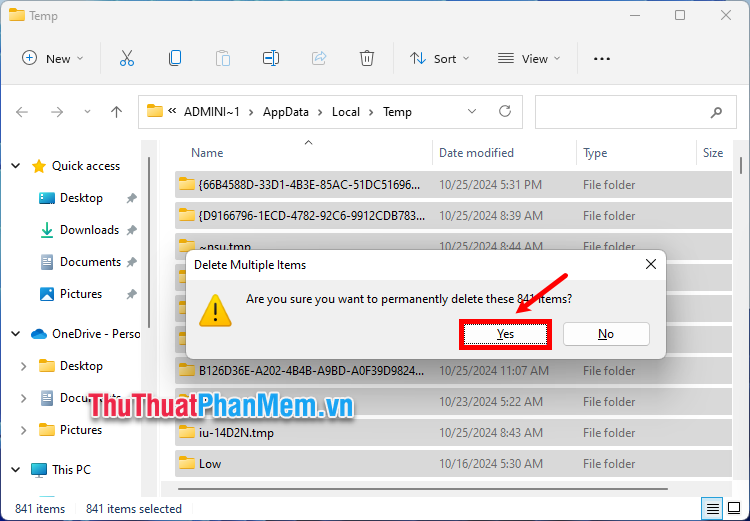This screenshot has width=750, height=521.
Task: Click the vertical scrollbar of file list
Action: click(741, 165)
